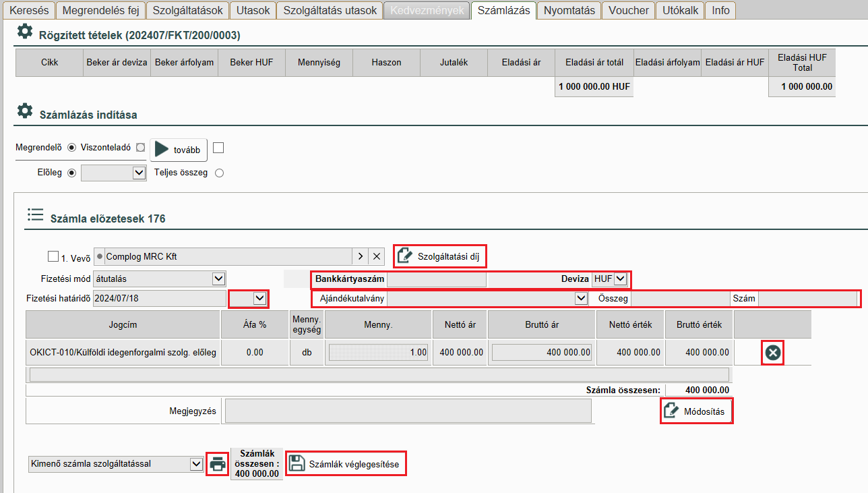Click the printer icon for invoices
The height and width of the screenshot is (493, 868).
point(217,464)
